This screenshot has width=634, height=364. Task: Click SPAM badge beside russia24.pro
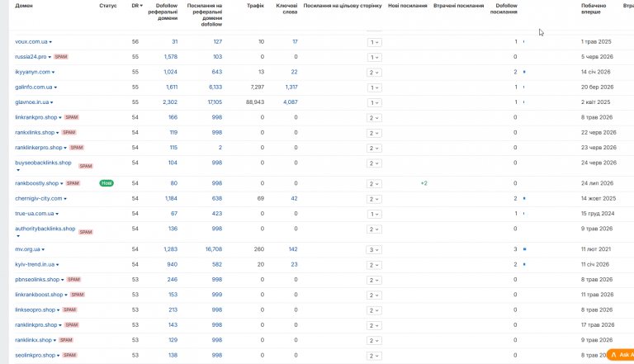click(61, 57)
